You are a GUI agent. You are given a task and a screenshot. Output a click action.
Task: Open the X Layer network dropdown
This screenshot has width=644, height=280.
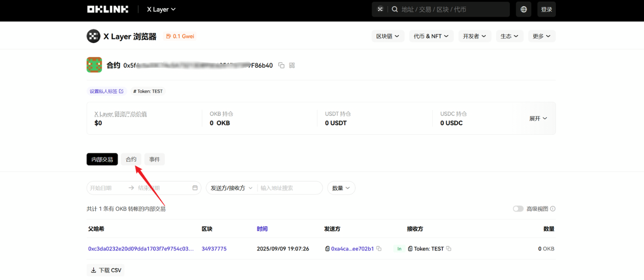point(161,9)
